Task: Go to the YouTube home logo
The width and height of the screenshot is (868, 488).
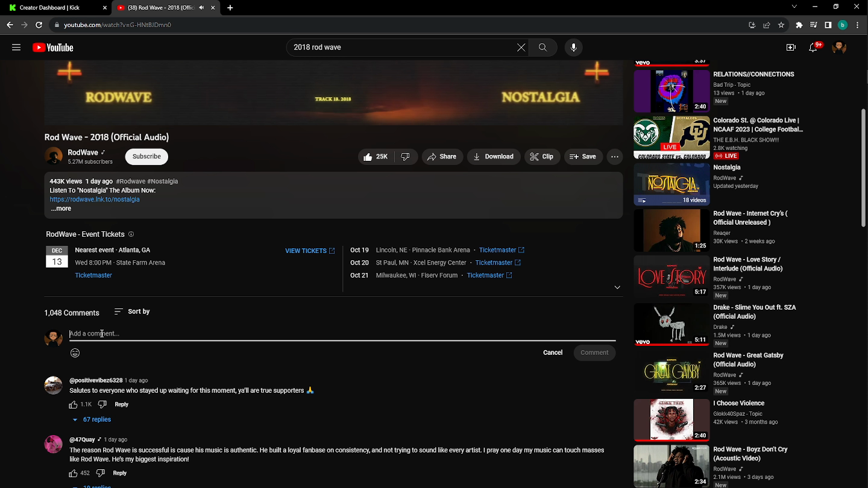Action: (x=53, y=48)
